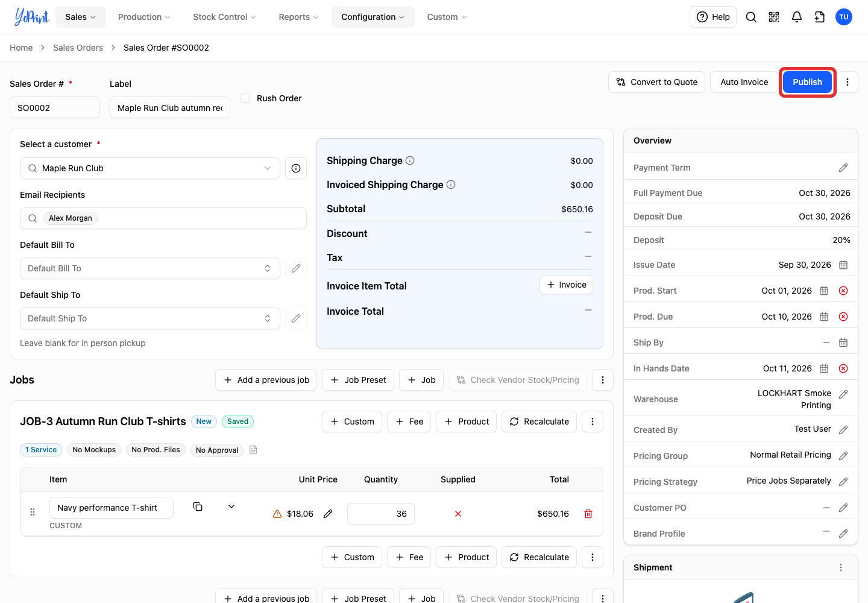
Task: Open the QR code scanner icon
Action: (x=774, y=17)
